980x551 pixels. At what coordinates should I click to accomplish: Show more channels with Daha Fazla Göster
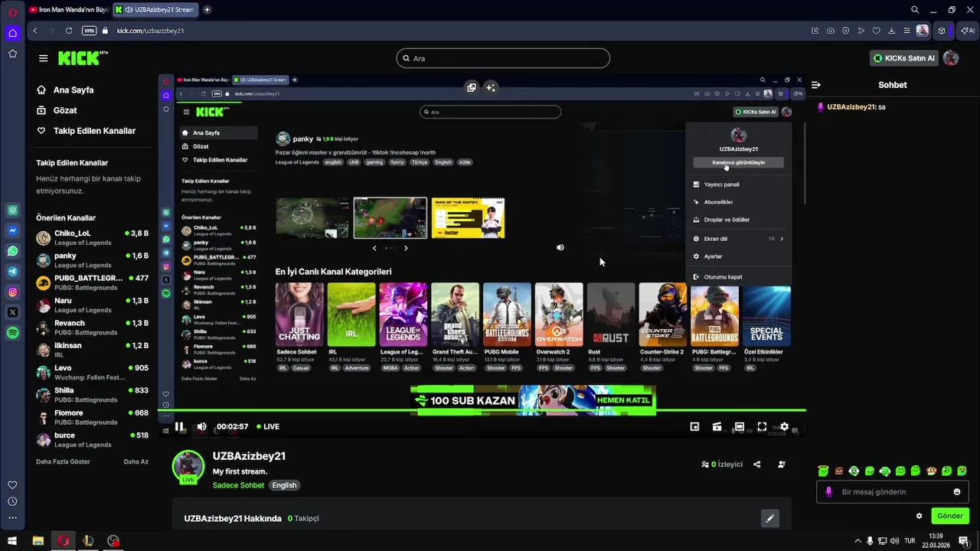pos(63,461)
